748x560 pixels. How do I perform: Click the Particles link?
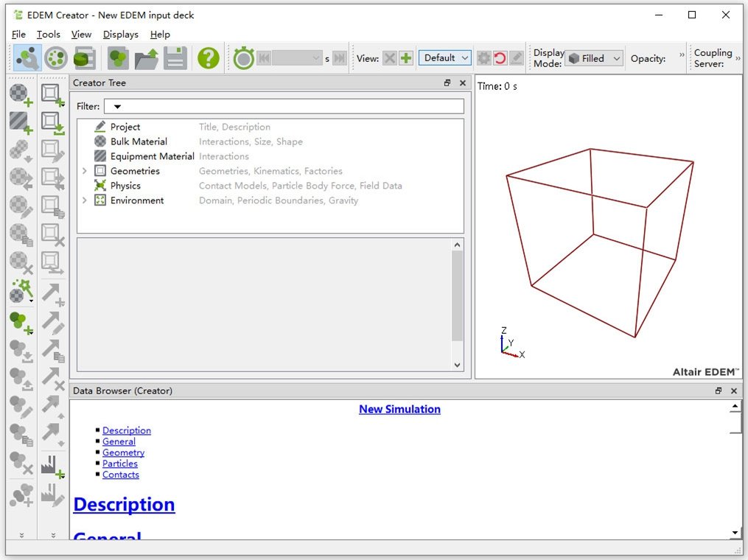119,463
